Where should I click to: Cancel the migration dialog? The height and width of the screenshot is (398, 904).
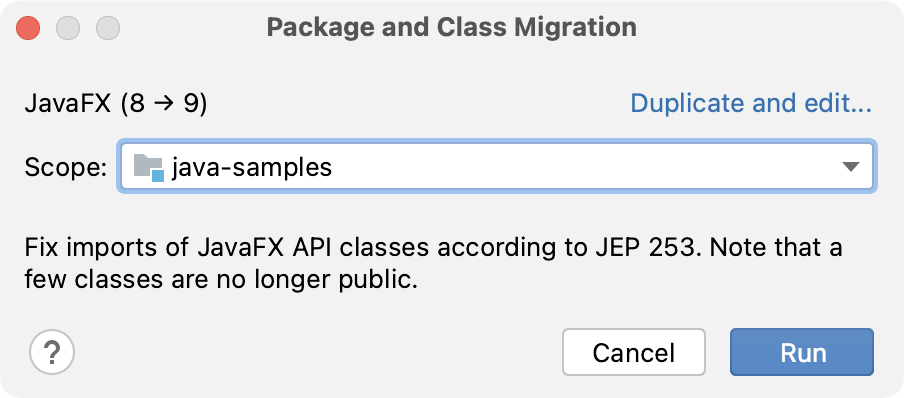point(634,352)
